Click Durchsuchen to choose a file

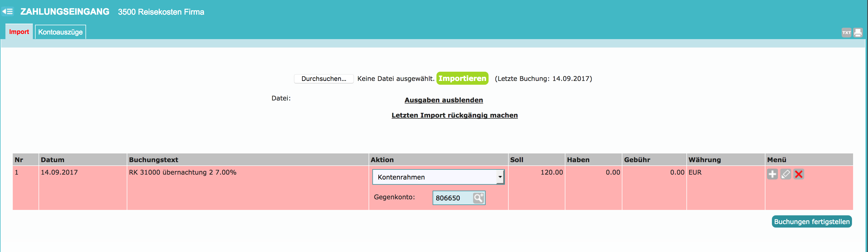[x=324, y=79]
